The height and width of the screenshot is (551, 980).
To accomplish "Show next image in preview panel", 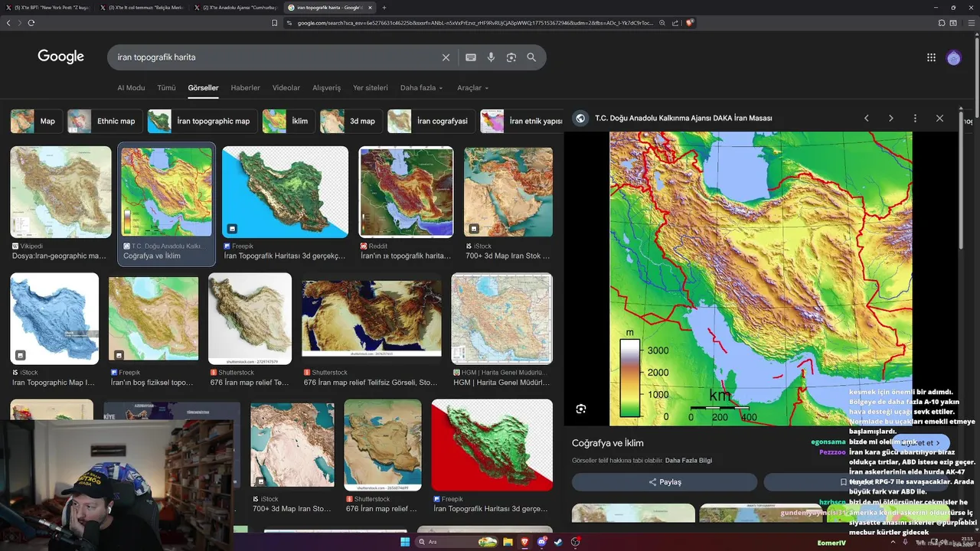I will coord(890,118).
